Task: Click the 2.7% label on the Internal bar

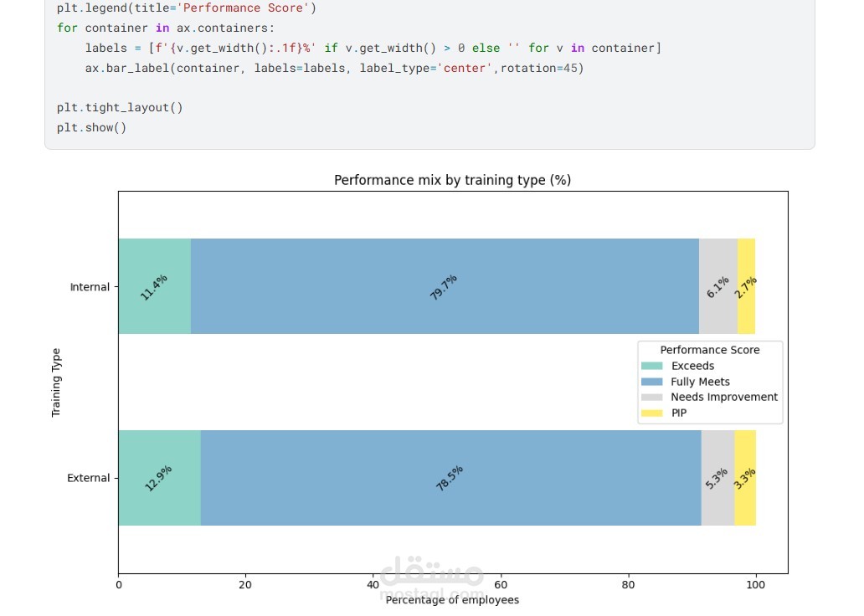Action: coord(746,285)
